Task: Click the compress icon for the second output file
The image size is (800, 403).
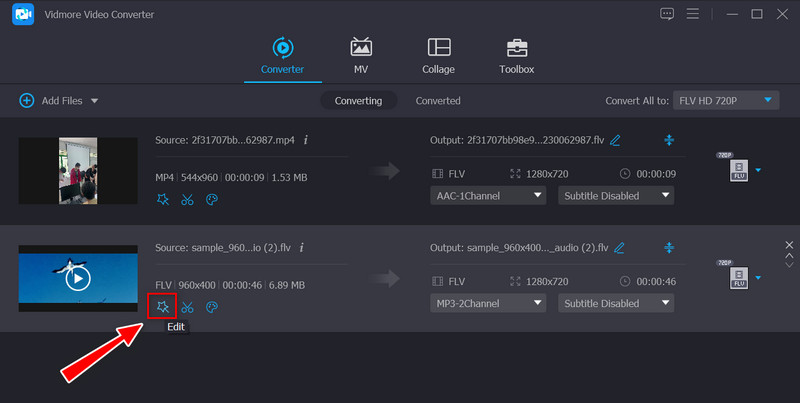Action: tap(669, 247)
